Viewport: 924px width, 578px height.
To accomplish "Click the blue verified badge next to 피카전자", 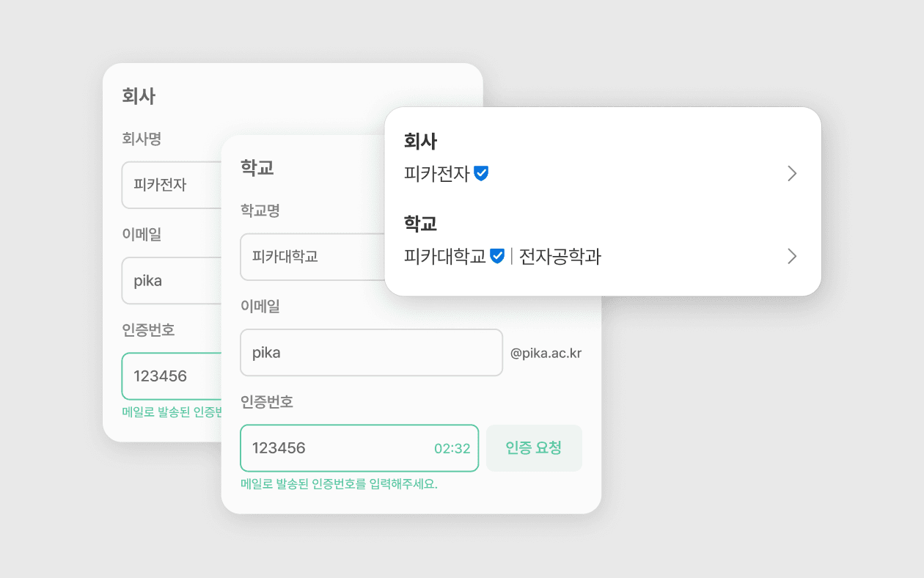I will pos(483,173).
